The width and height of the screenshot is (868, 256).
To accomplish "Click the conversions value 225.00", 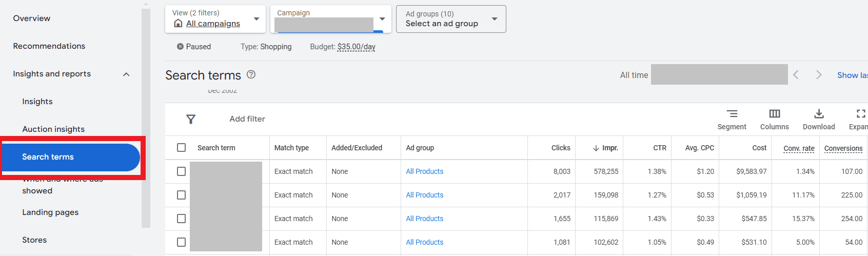I will coord(852,195).
